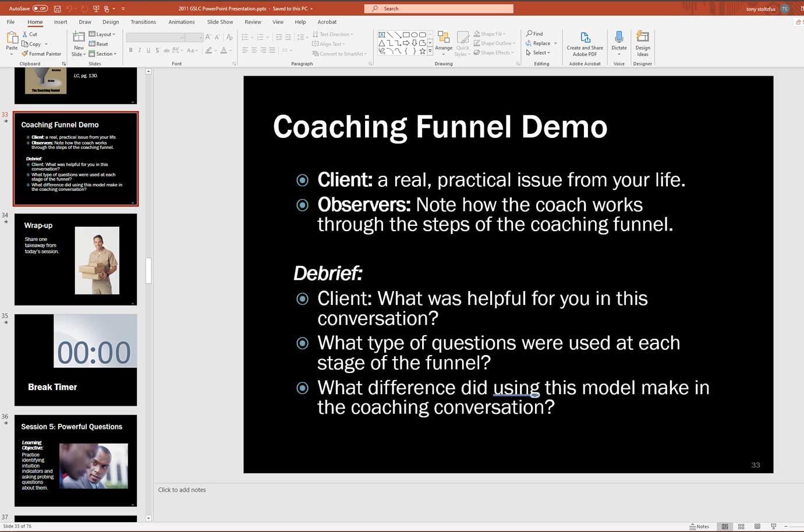Click Create and Share Adobe PDF
The width and height of the screenshot is (804, 532).
pos(585,44)
